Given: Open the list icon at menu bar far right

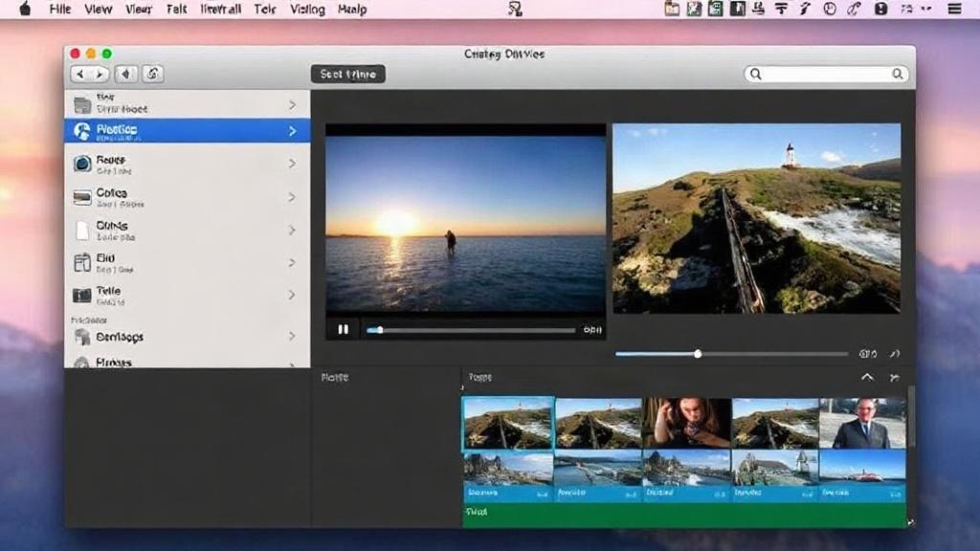Looking at the screenshot, I should click(954, 9).
